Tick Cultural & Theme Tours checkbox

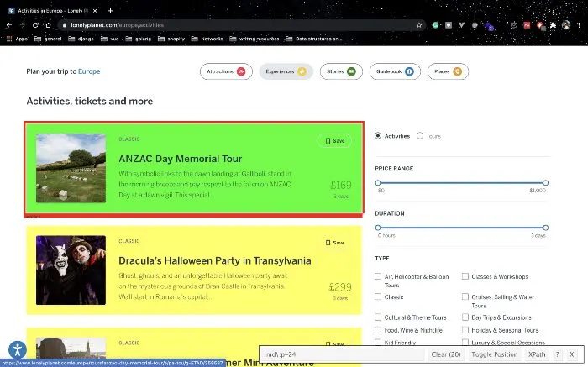pyautogui.click(x=378, y=317)
